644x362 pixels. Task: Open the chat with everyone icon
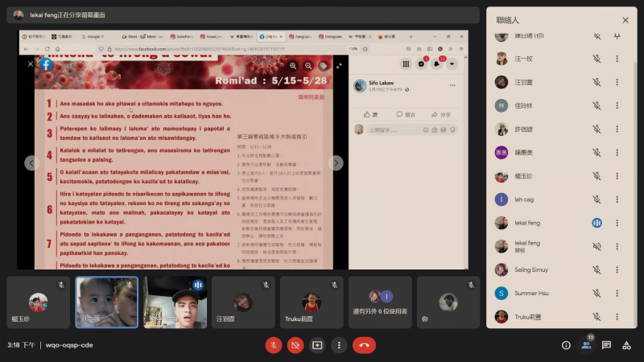click(606, 345)
